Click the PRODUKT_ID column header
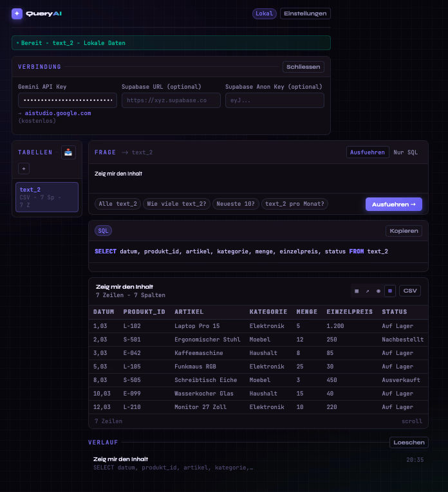The width and height of the screenshot is (448, 492). coord(144,312)
